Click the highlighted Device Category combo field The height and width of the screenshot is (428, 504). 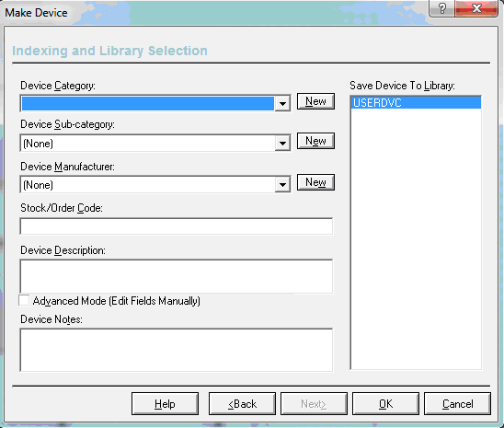[x=148, y=103]
